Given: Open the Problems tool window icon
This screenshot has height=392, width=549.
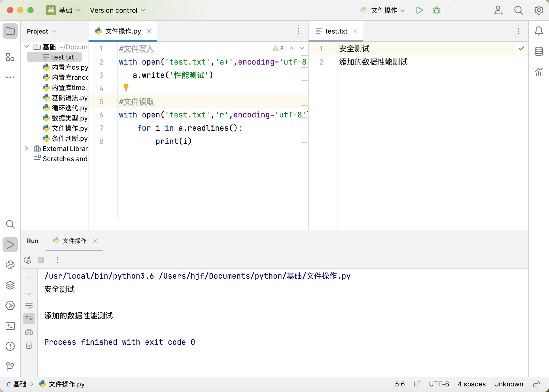Looking at the screenshot, I should (x=10, y=346).
